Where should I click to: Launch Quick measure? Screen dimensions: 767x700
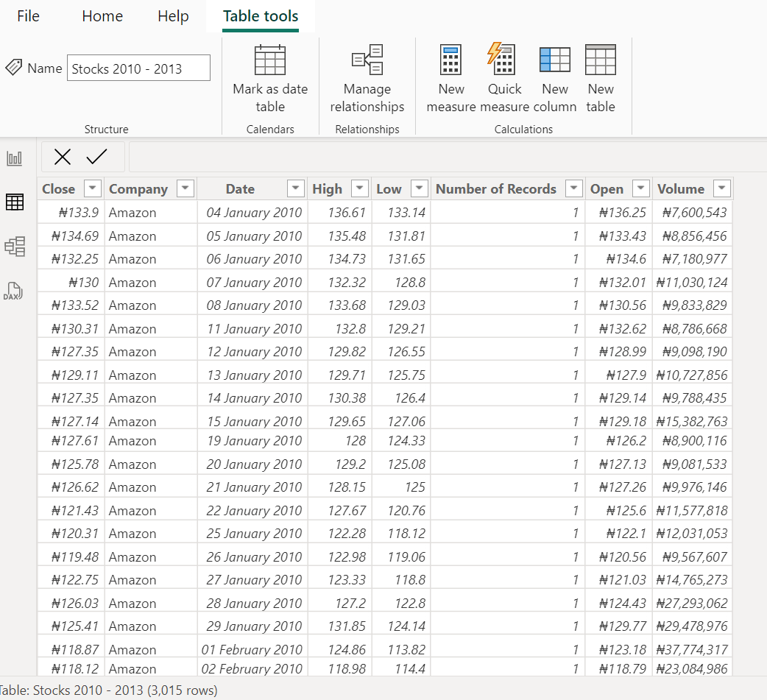coord(504,79)
